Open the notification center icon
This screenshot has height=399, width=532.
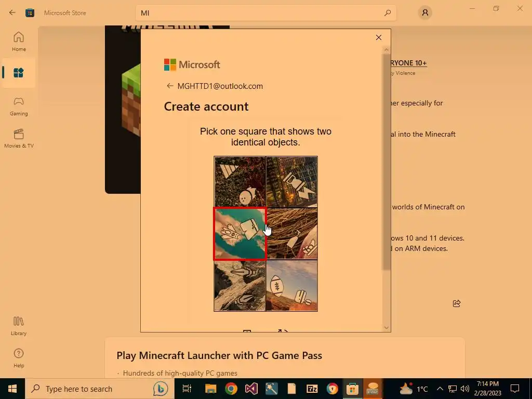coord(515,389)
